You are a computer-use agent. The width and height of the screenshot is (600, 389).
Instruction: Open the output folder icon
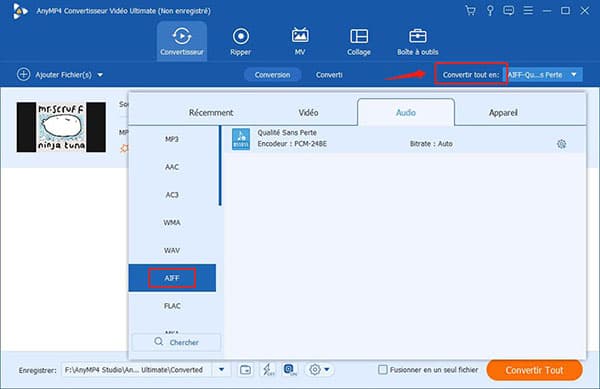(245, 370)
